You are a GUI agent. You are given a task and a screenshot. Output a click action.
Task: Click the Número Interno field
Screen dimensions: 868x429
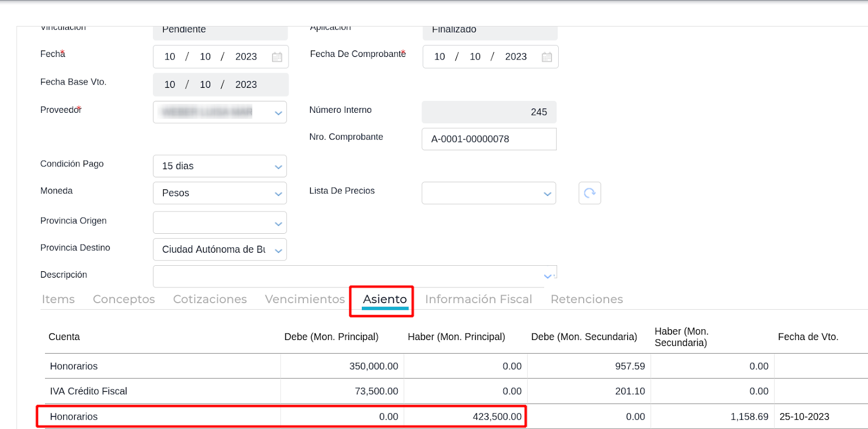click(488, 112)
